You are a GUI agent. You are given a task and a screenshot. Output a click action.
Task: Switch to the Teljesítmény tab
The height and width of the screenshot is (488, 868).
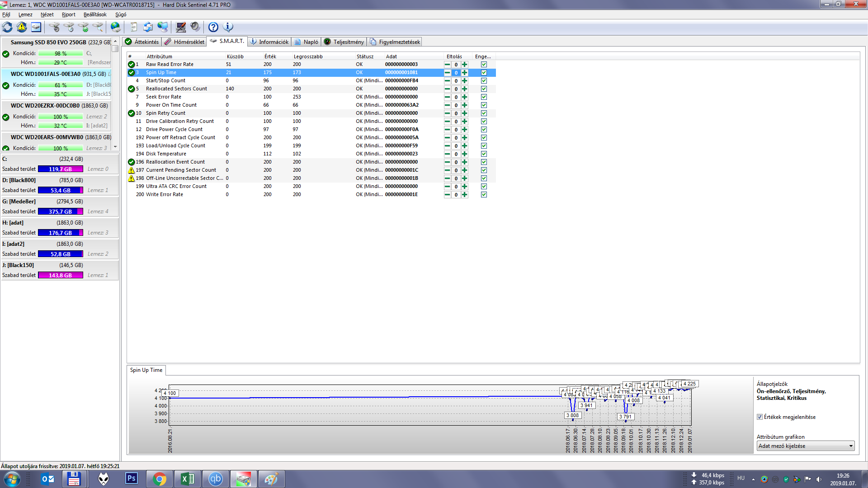[344, 42]
